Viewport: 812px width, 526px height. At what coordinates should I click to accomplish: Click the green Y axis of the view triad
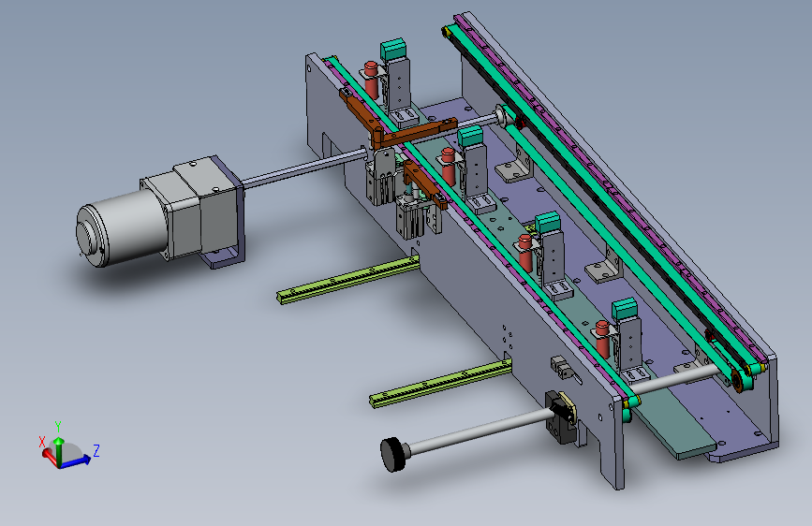pyautogui.click(x=58, y=451)
